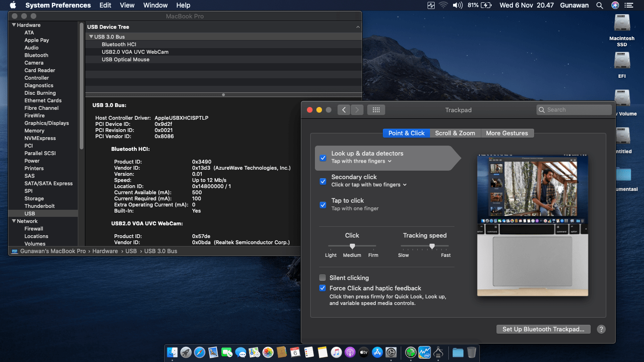Screen dimensions: 644x362
Task: Switch to the Scroll & Zoom tab
Action: tap(455, 133)
